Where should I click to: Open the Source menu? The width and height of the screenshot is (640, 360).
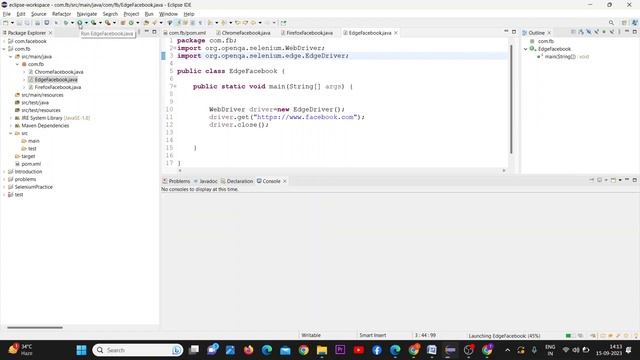(38, 14)
